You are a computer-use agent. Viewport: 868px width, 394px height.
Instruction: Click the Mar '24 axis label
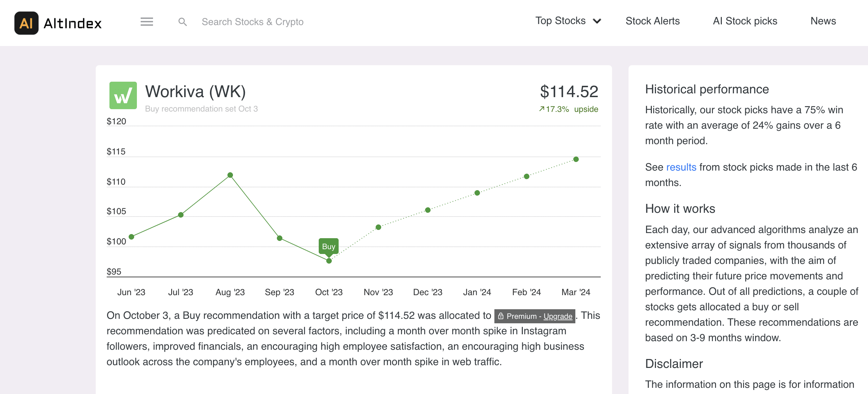[x=576, y=292]
